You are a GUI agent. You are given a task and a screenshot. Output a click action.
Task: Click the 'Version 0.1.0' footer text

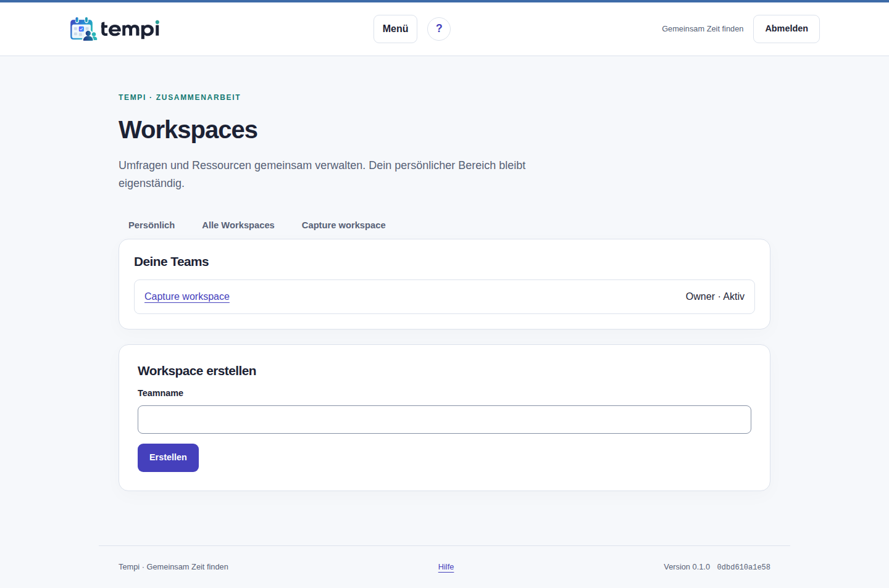pyautogui.click(x=687, y=567)
